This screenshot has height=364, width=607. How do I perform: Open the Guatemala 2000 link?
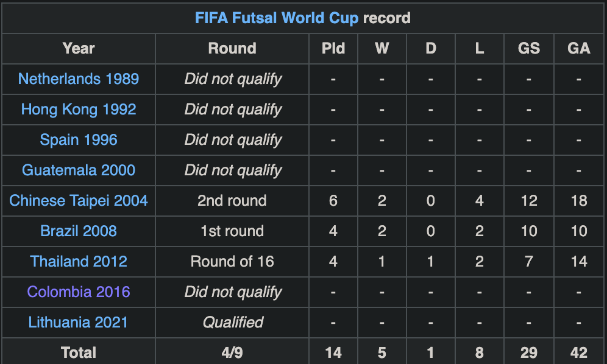[x=79, y=170]
